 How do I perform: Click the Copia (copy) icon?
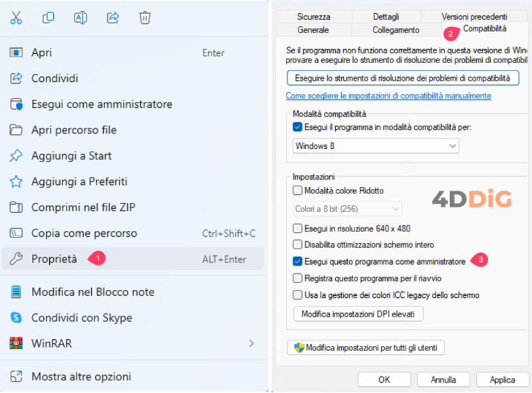49,18
